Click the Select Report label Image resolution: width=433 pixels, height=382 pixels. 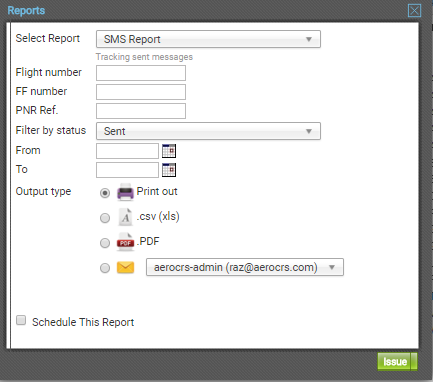[48, 38]
